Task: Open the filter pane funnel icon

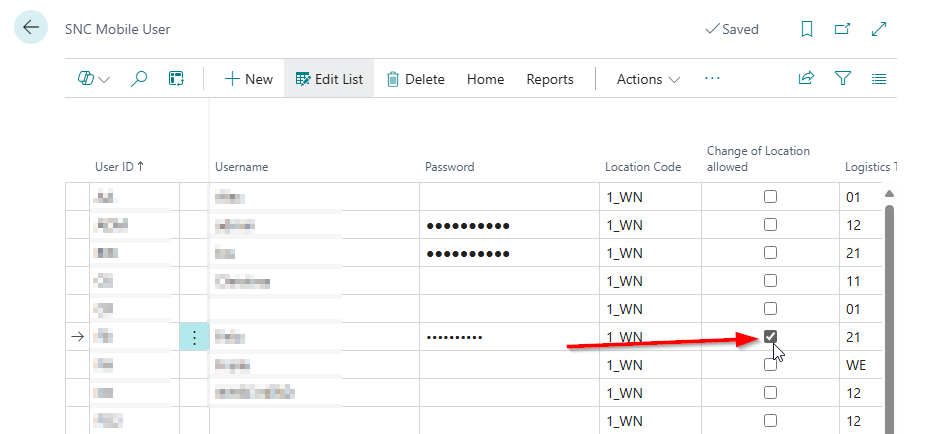Action: click(x=843, y=79)
